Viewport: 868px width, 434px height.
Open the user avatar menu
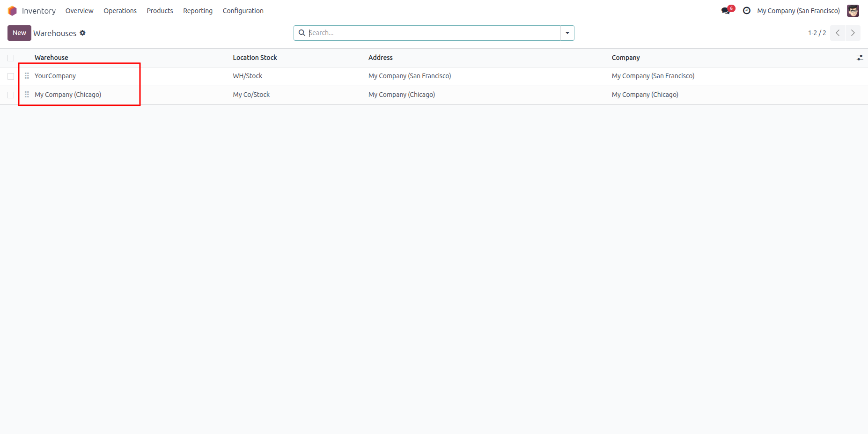point(853,11)
